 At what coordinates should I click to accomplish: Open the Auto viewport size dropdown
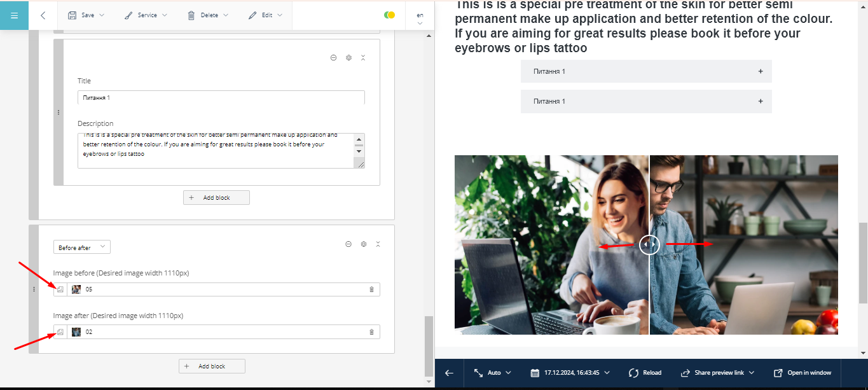493,373
